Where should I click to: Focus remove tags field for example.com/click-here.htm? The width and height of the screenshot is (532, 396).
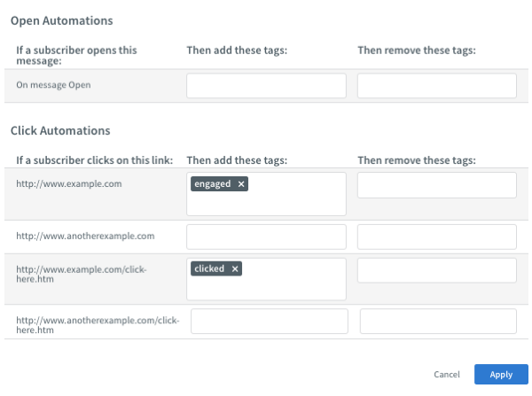coord(436,270)
